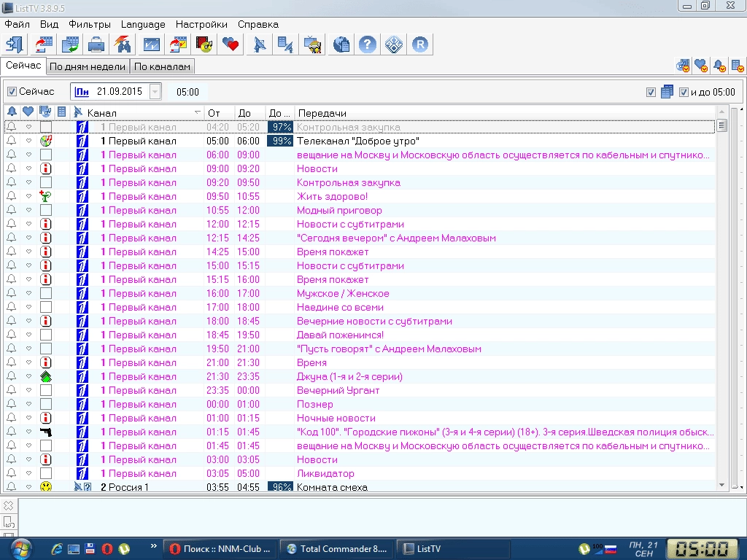The image size is (747, 560).
Task: Click the printer toolbar icon
Action: (96, 44)
